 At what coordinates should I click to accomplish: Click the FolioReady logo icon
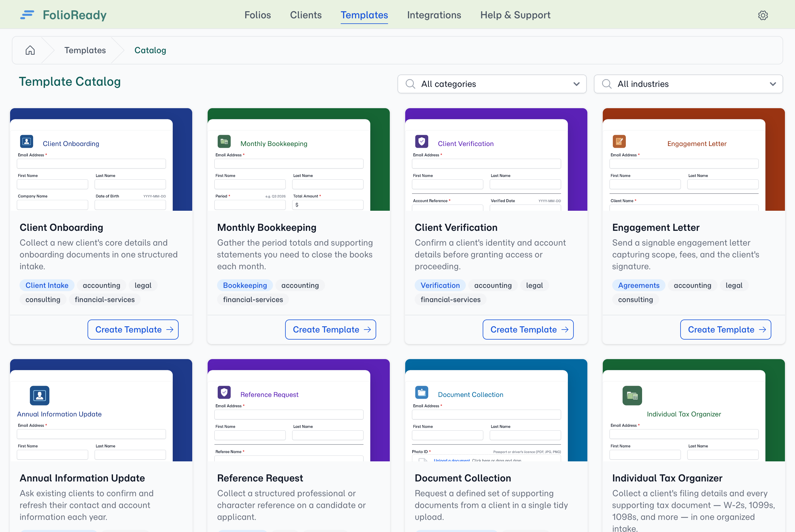click(x=27, y=15)
